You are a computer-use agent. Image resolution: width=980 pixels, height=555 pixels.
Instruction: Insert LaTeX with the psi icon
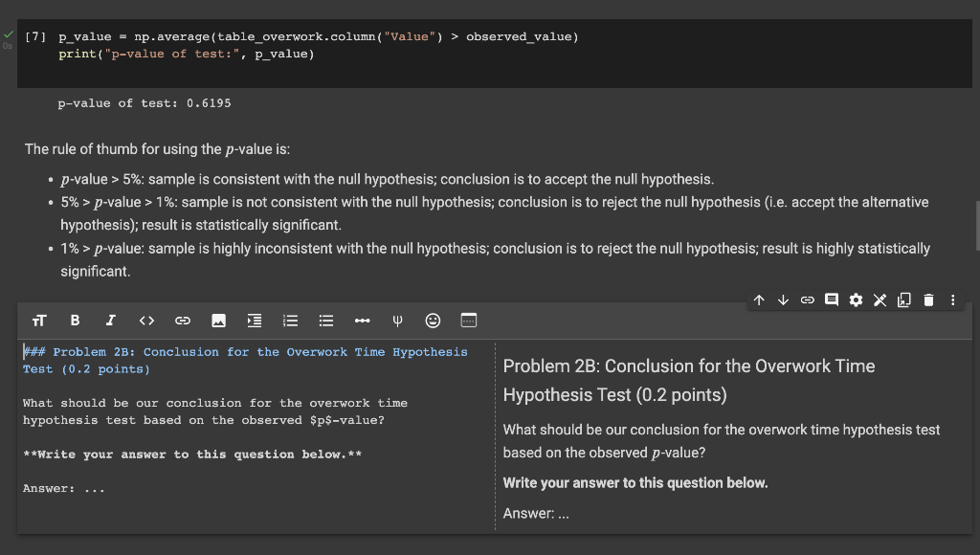(x=397, y=321)
